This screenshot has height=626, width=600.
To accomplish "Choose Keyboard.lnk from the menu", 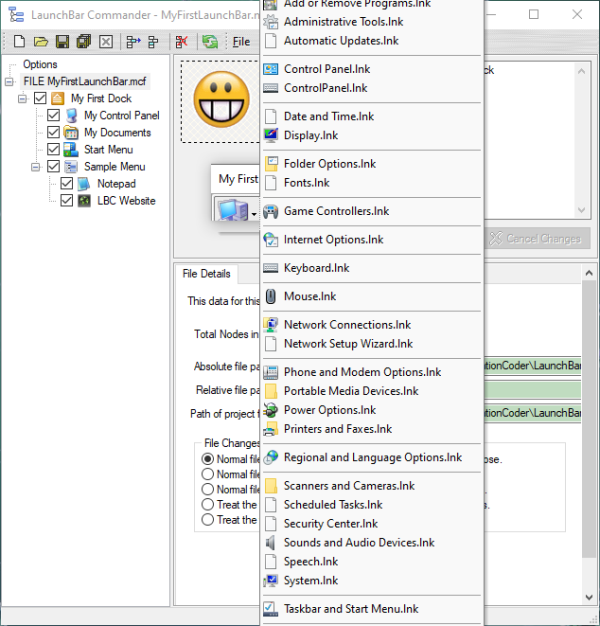I will pyautogui.click(x=372, y=268).
